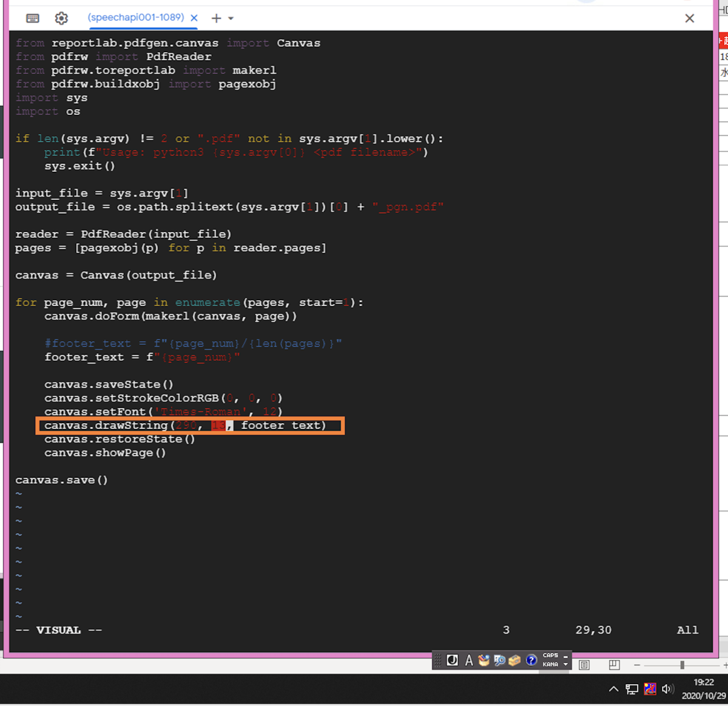Open the volume speaker icon in the system tray
Image resolution: width=728 pixels, height=706 pixels.
[x=668, y=689]
